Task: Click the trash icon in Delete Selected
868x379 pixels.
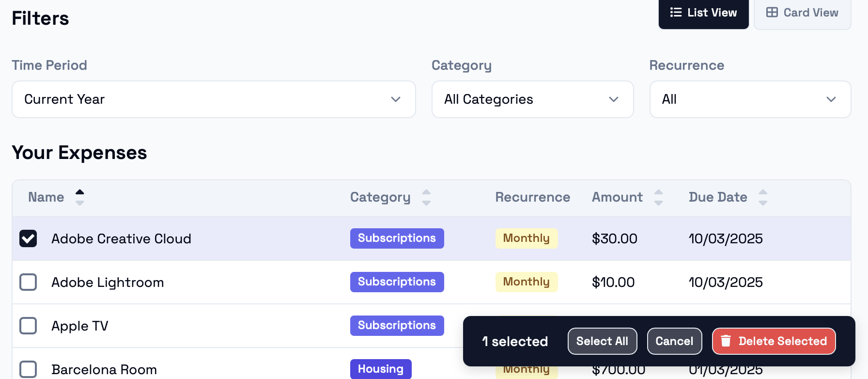Action: pos(726,341)
